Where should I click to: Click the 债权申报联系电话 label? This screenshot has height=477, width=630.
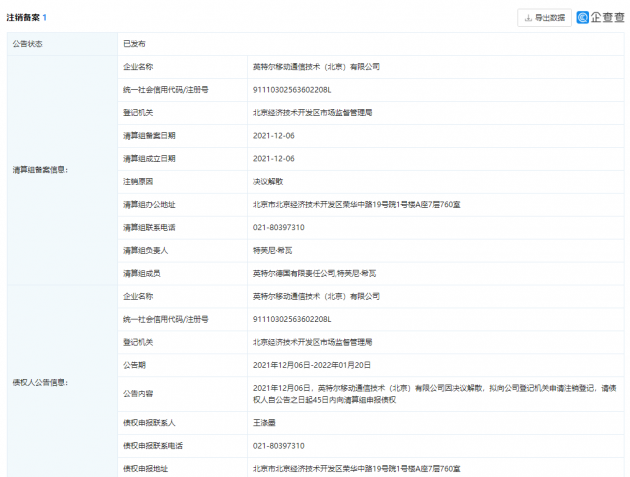coord(153,446)
